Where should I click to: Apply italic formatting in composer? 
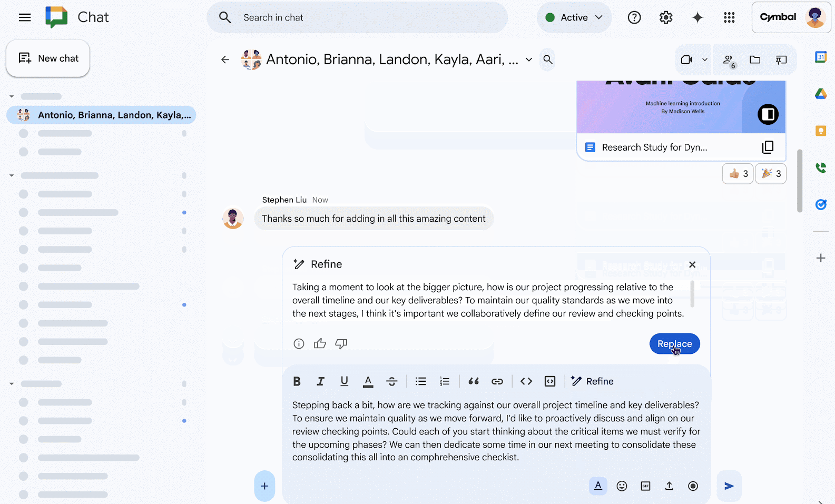tap(320, 381)
